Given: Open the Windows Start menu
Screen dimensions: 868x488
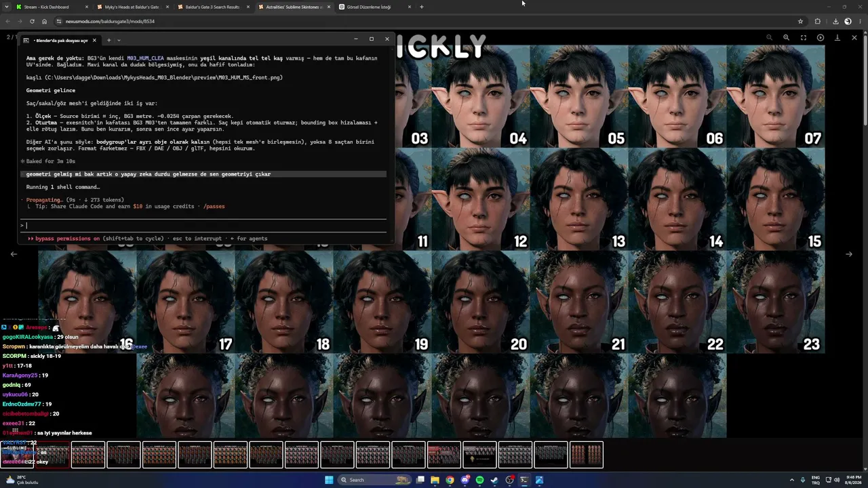Looking at the screenshot, I should (329, 480).
